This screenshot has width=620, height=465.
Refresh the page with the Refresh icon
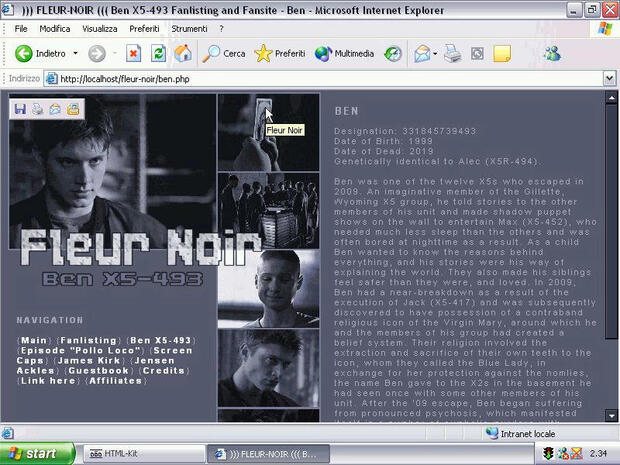click(x=158, y=53)
